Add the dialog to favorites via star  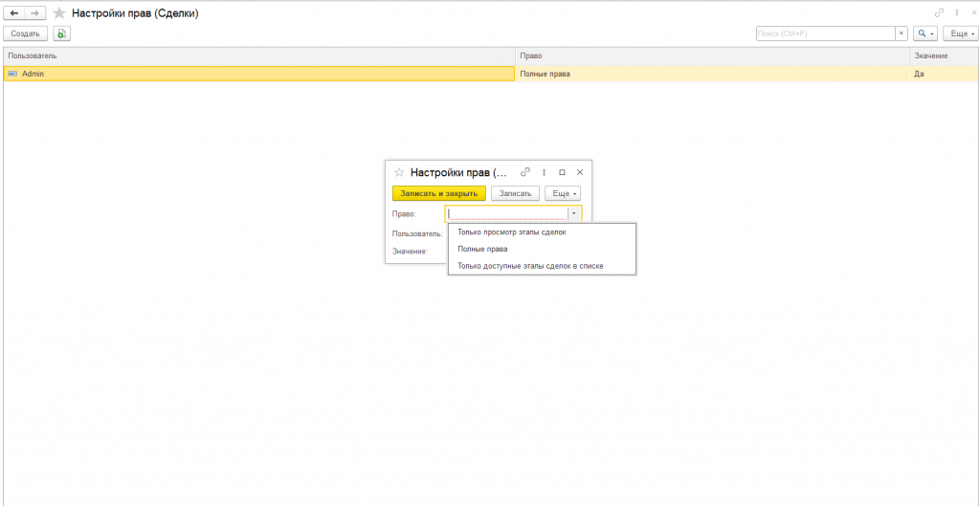399,172
